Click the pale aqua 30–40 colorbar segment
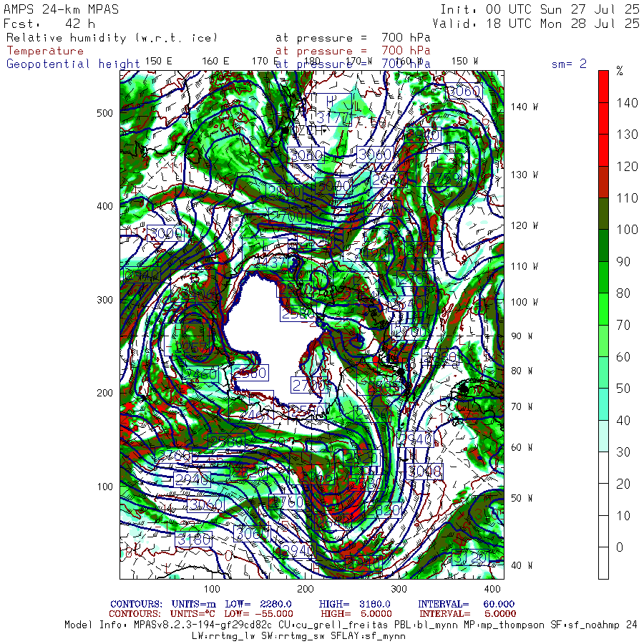 603,436
